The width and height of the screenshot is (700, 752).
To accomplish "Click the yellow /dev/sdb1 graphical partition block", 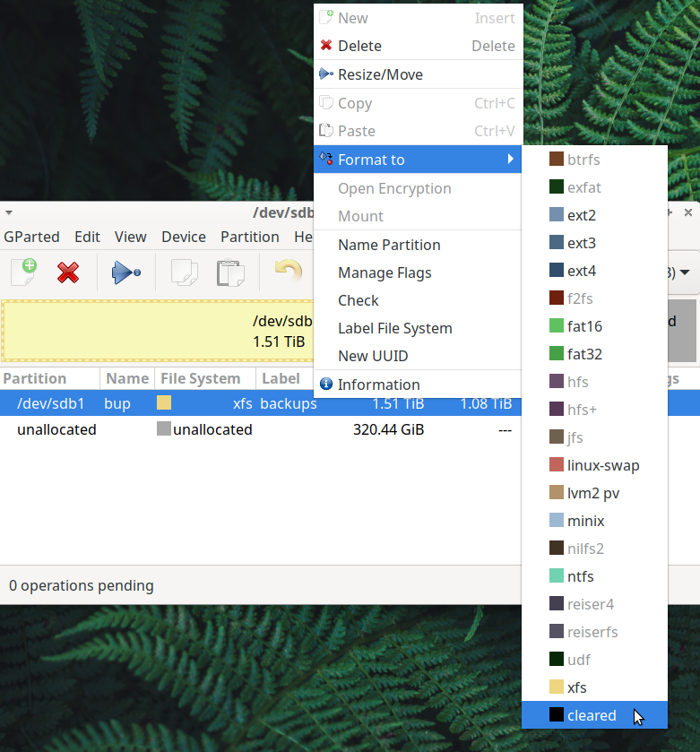I will [x=157, y=331].
